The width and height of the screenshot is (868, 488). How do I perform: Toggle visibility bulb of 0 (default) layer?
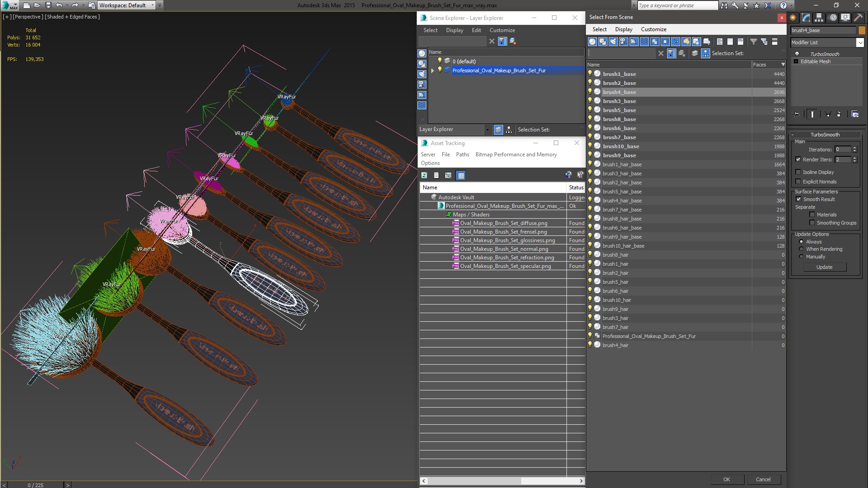point(439,61)
